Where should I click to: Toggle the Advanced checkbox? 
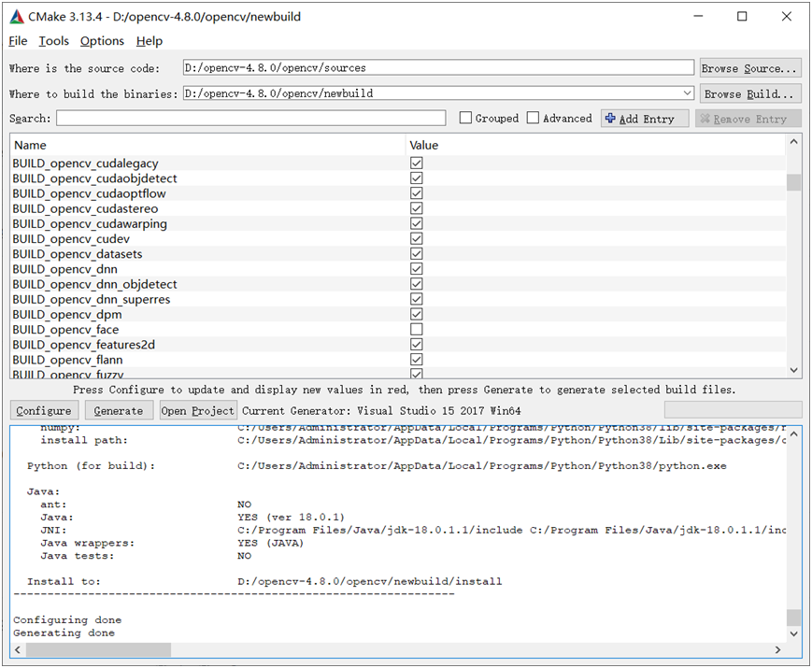pos(533,118)
